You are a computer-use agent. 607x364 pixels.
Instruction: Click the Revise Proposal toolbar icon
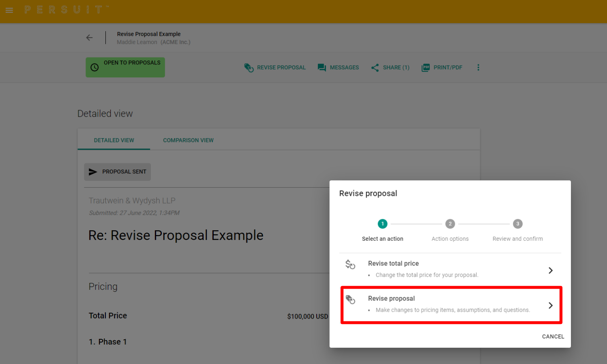point(249,68)
